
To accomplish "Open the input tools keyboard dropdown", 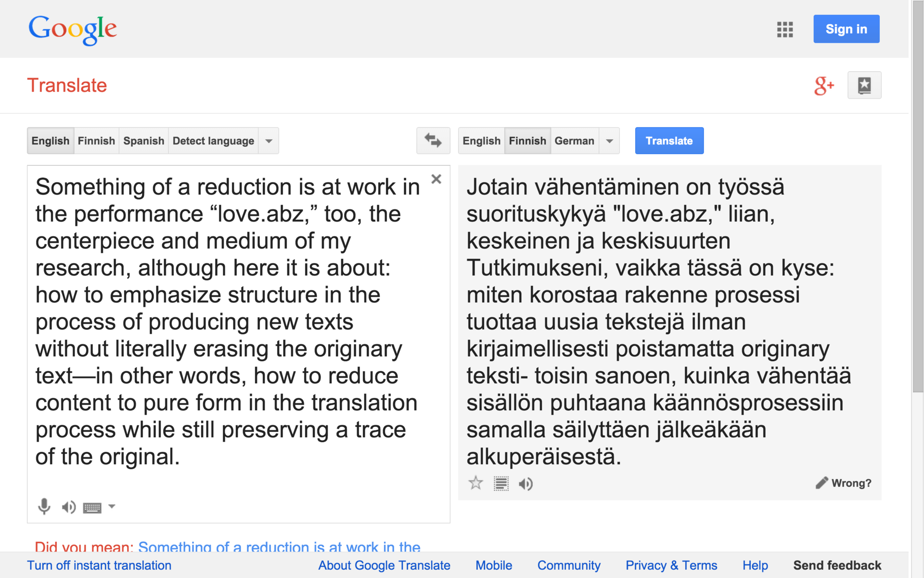I will [112, 506].
